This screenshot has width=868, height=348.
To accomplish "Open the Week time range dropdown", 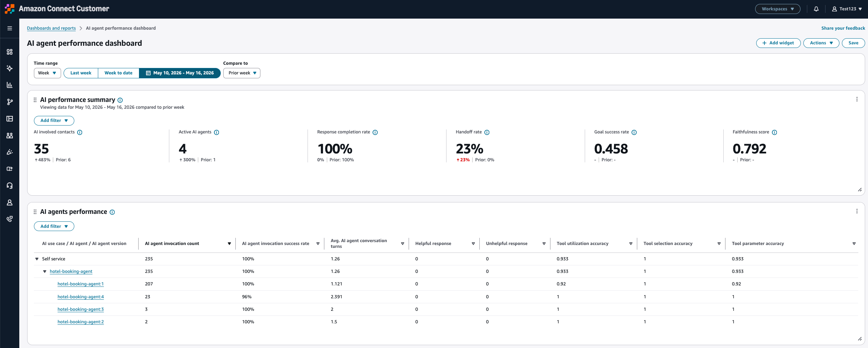I will (47, 73).
